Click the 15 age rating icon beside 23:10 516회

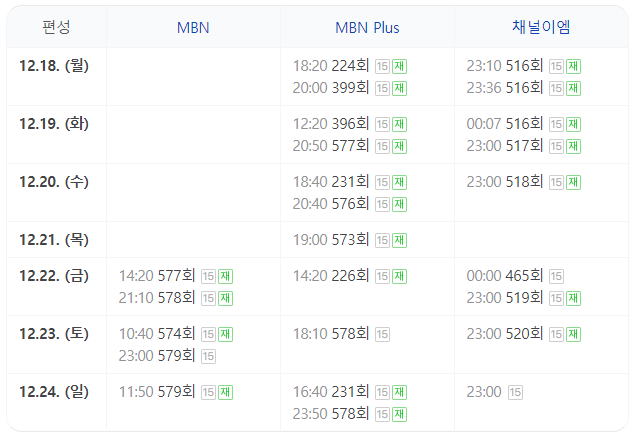click(556, 67)
